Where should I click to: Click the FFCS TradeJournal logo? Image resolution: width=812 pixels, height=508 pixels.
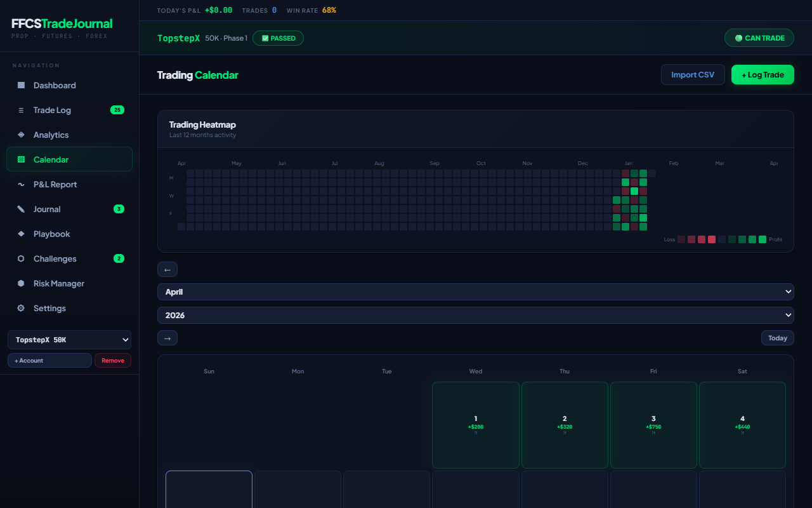(62, 23)
